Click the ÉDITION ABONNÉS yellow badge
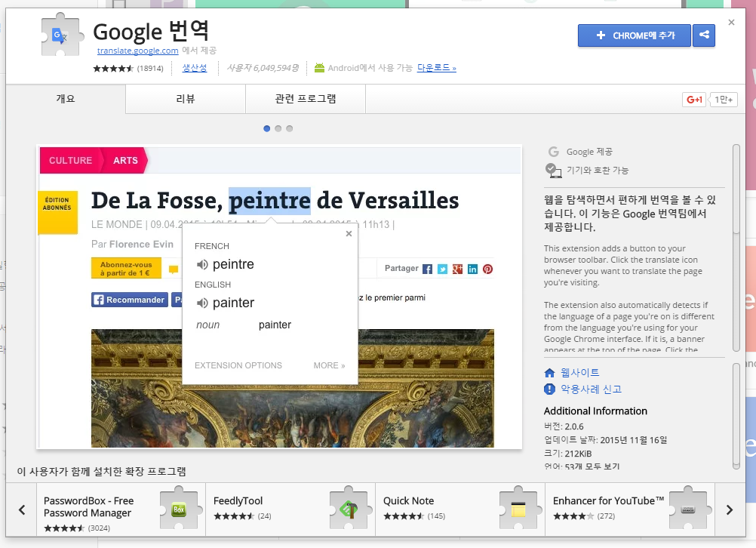The width and height of the screenshot is (756, 548). [57, 212]
